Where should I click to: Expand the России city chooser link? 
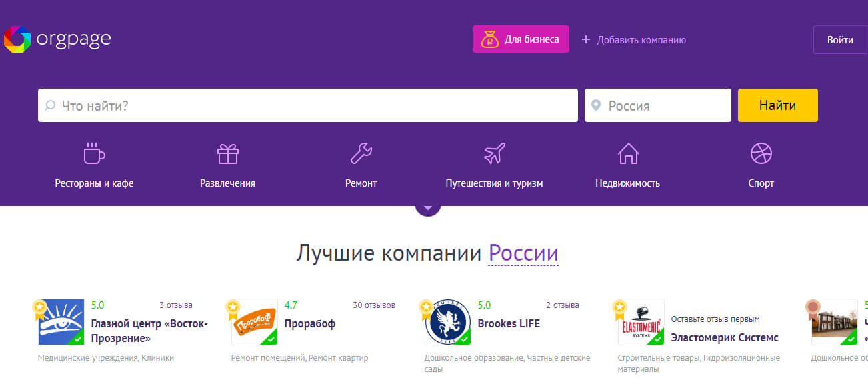pyautogui.click(x=523, y=253)
